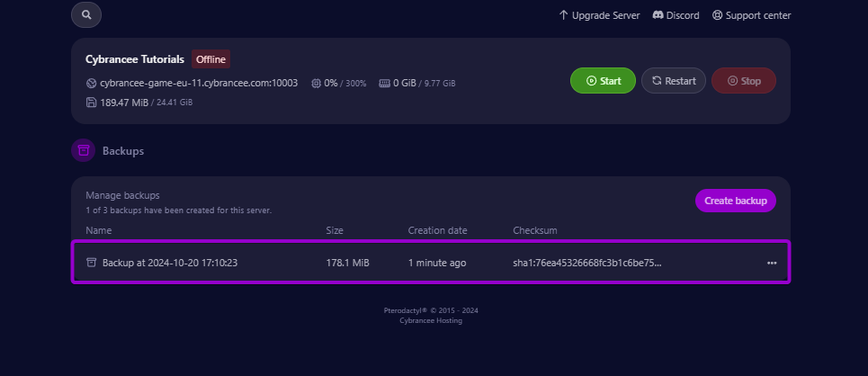Create a new backup
The width and height of the screenshot is (868, 376).
point(735,201)
